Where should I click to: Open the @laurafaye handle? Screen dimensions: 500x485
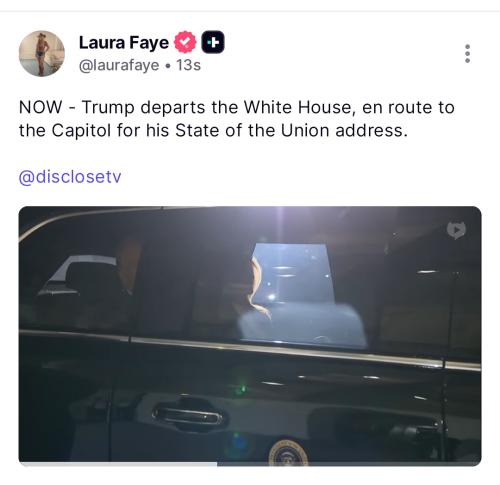coord(119,65)
